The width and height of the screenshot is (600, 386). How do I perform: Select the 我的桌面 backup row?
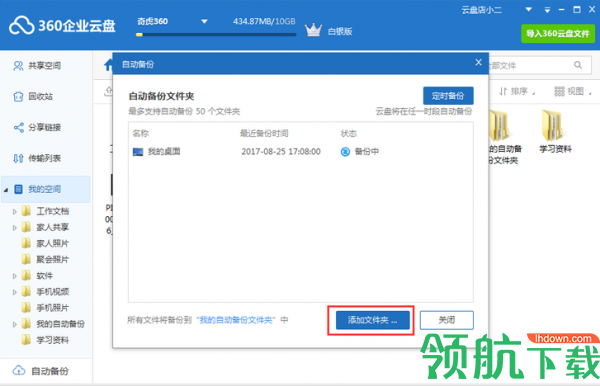(300, 152)
